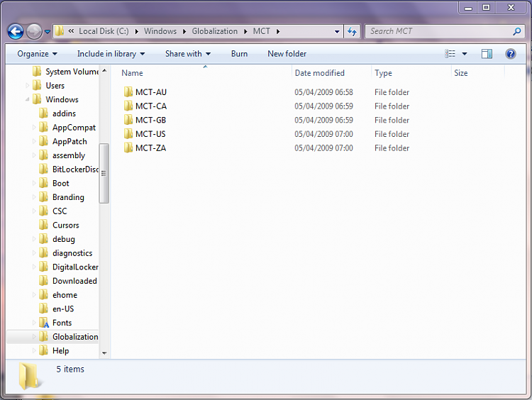Click the AppPatch folder icon in tree
The width and height of the screenshot is (532, 400).
(x=43, y=141)
